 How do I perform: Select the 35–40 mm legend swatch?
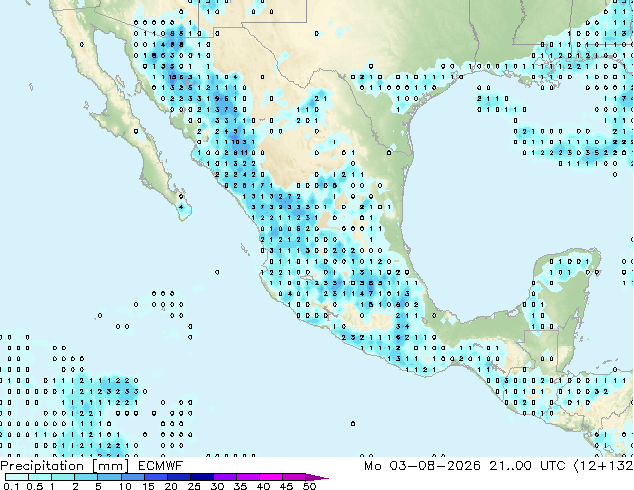(248, 477)
